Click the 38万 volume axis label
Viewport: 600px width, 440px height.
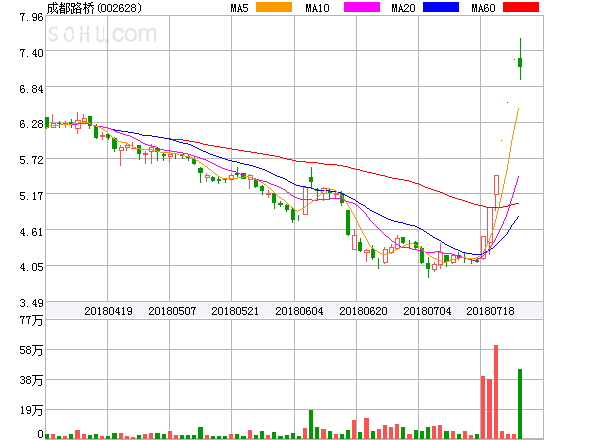click(x=31, y=380)
